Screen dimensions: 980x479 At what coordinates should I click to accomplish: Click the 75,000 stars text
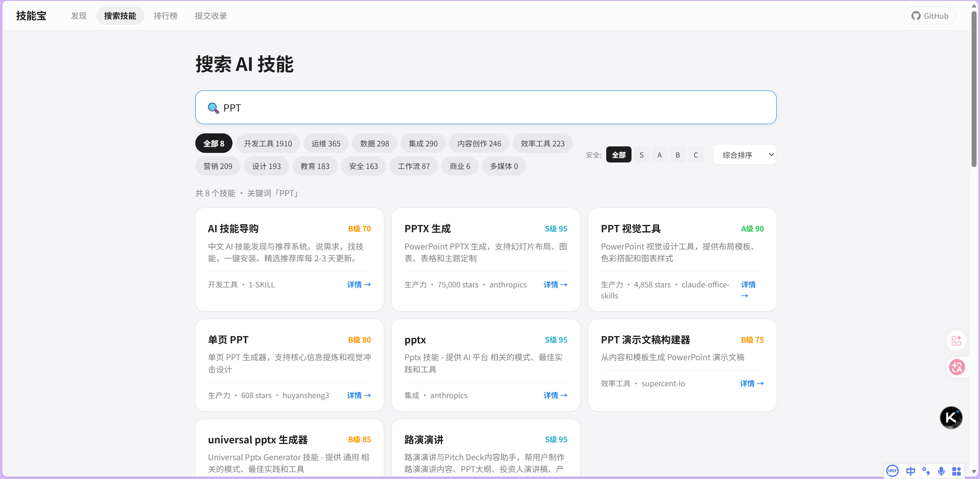click(x=458, y=285)
